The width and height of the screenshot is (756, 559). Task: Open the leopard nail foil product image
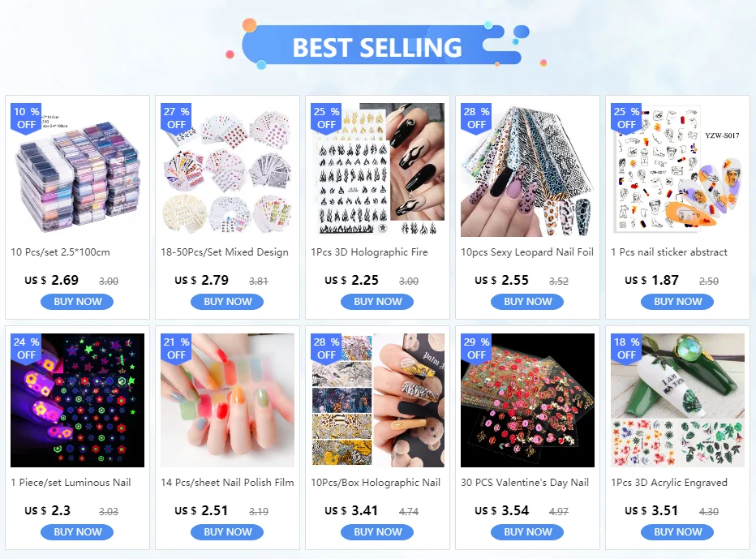click(527, 170)
